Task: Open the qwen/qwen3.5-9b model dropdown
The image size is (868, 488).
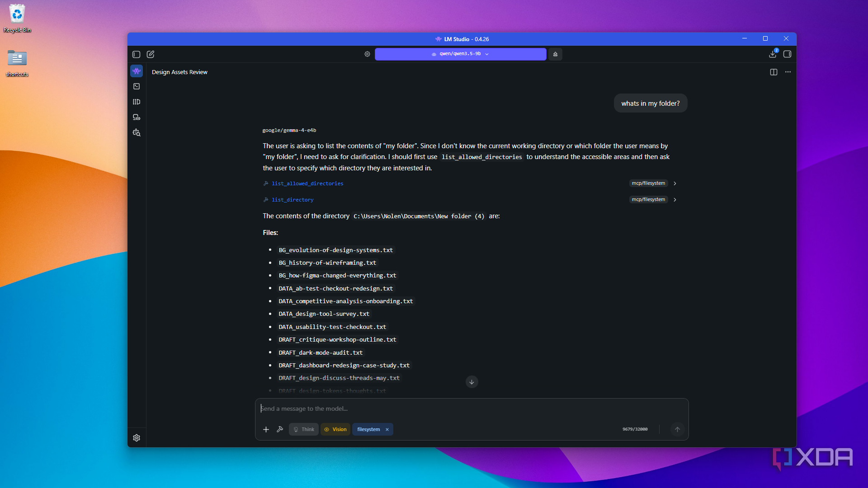Action: (x=460, y=54)
